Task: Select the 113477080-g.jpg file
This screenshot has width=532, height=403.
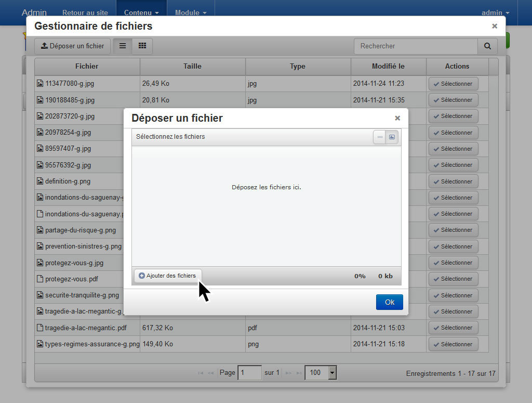Action: 453,84
